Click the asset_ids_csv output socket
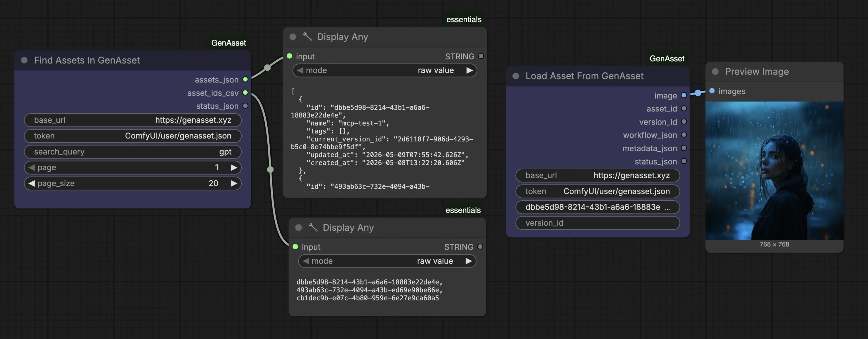This screenshot has height=339, width=868. (x=245, y=93)
